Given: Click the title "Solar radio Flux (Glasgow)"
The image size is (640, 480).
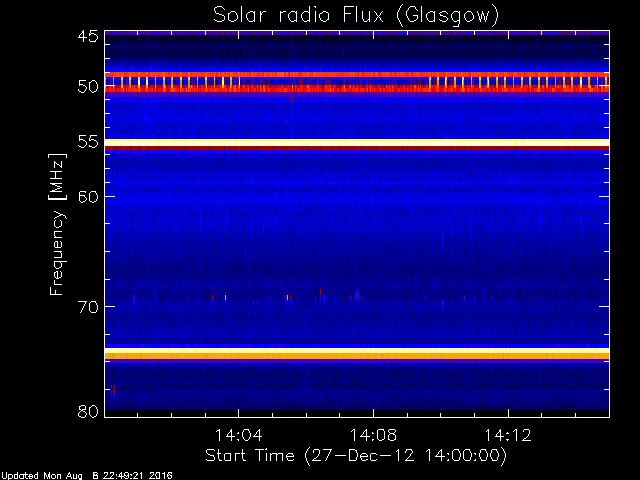Looking at the screenshot, I should click(x=356, y=16).
